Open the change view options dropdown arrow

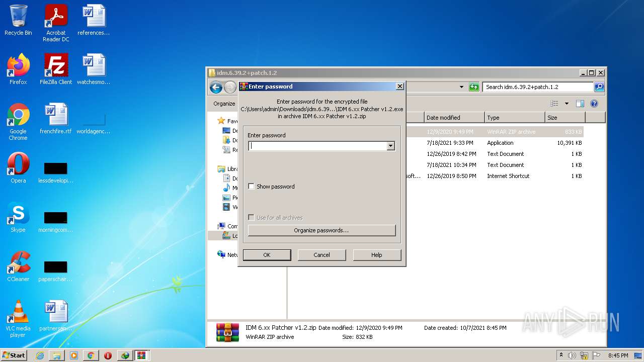pyautogui.click(x=567, y=104)
